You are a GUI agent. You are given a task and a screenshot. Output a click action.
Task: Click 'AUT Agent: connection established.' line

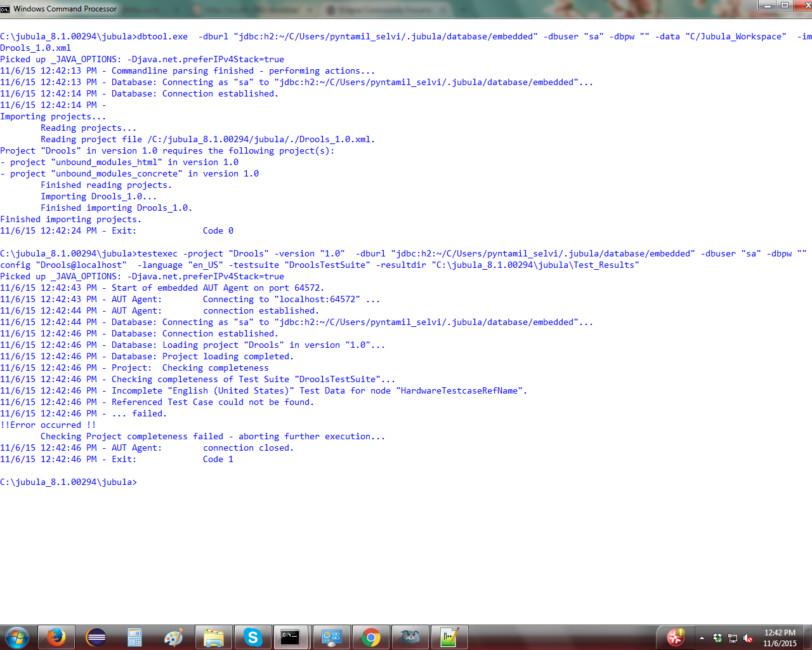tap(160, 311)
